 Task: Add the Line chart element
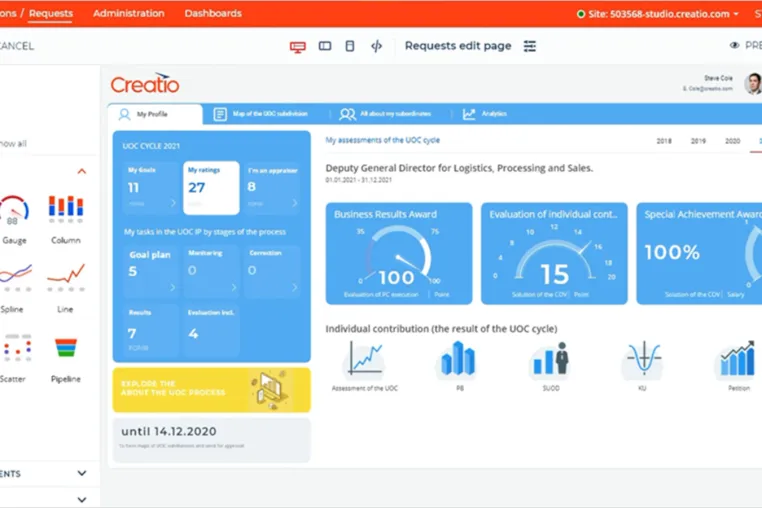tap(66, 288)
